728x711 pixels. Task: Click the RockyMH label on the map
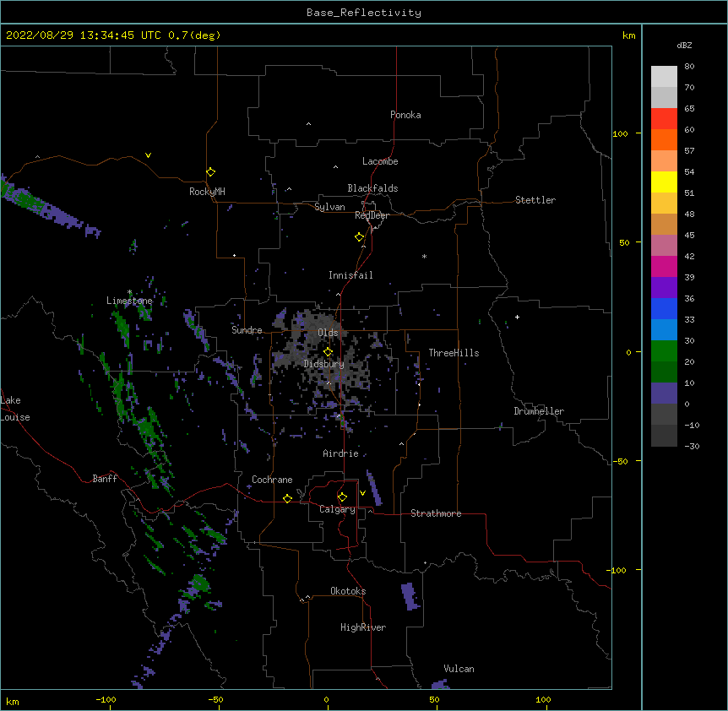point(207,192)
